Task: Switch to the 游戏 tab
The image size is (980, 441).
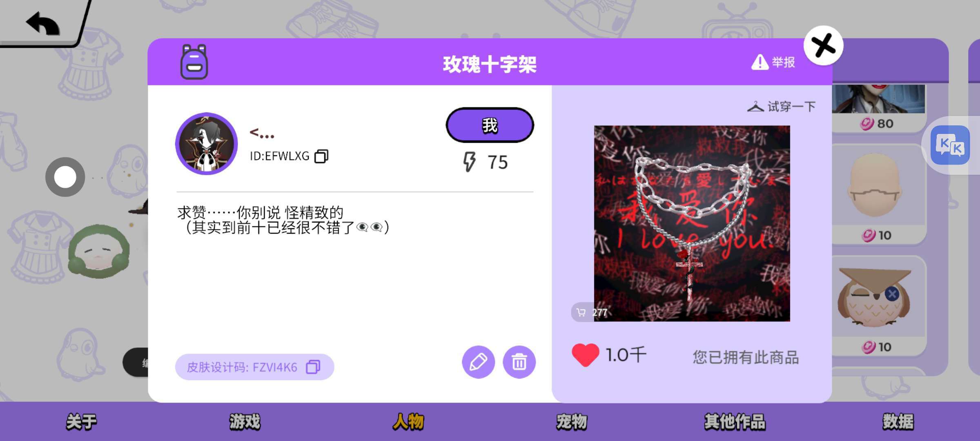Action: coord(245,422)
